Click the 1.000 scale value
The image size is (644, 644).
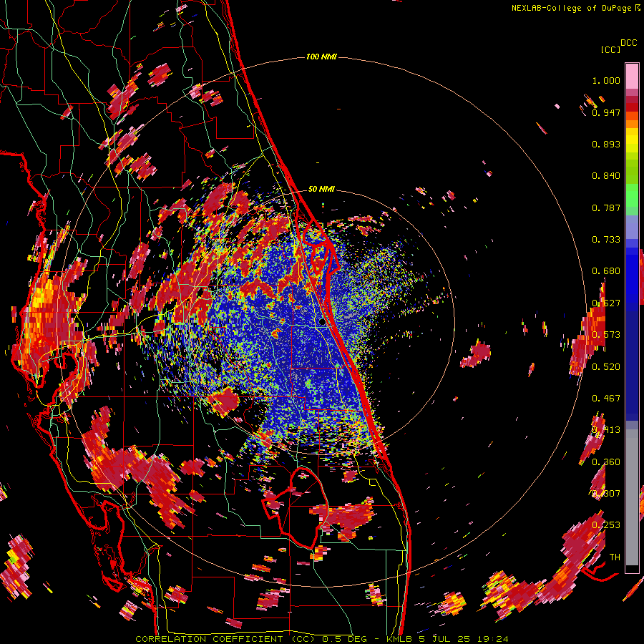pyautogui.click(x=606, y=80)
